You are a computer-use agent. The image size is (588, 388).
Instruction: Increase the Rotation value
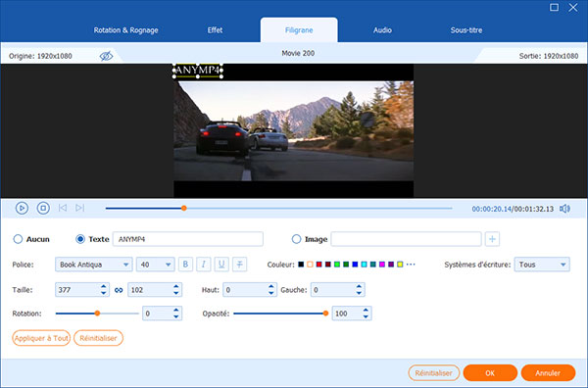(176, 310)
